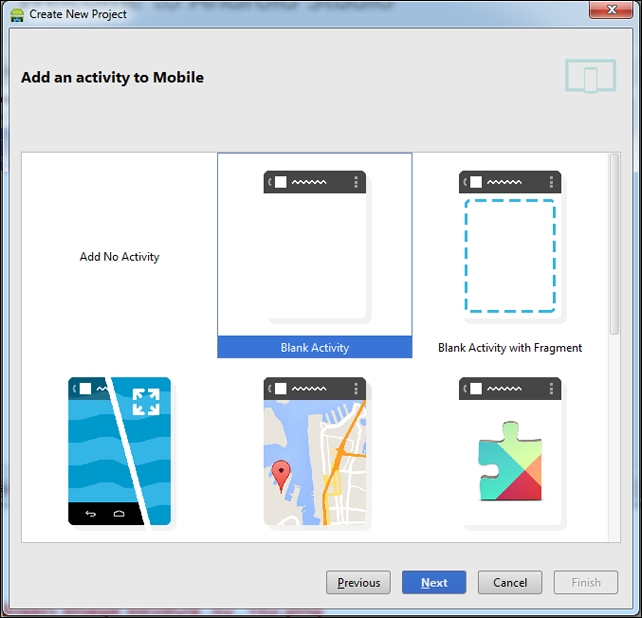Click the Android Studio icon in title bar
Viewport: 642px width, 618px height.
(x=17, y=15)
